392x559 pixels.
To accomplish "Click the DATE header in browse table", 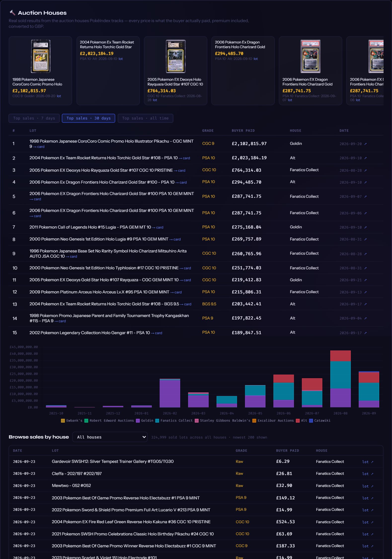I will (x=18, y=451).
